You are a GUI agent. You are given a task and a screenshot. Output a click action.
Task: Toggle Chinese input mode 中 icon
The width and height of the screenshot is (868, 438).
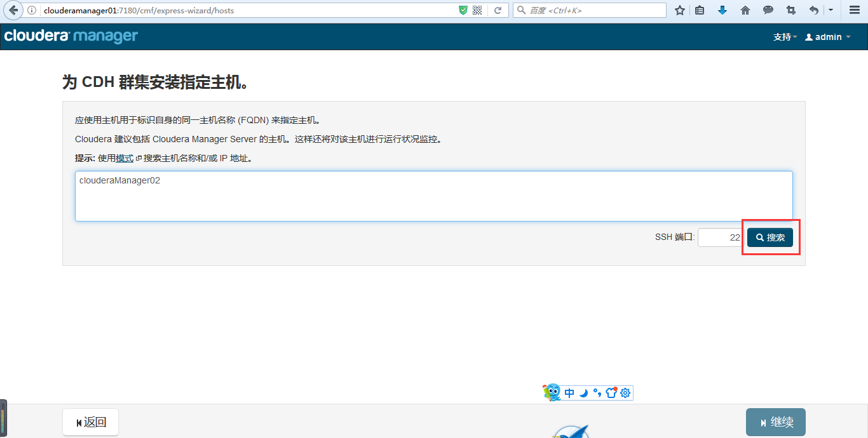click(x=569, y=393)
